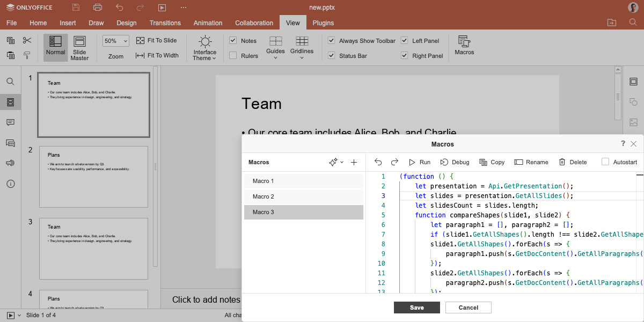Click Fit To Width
This screenshot has height=322, width=644.
(157, 55)
